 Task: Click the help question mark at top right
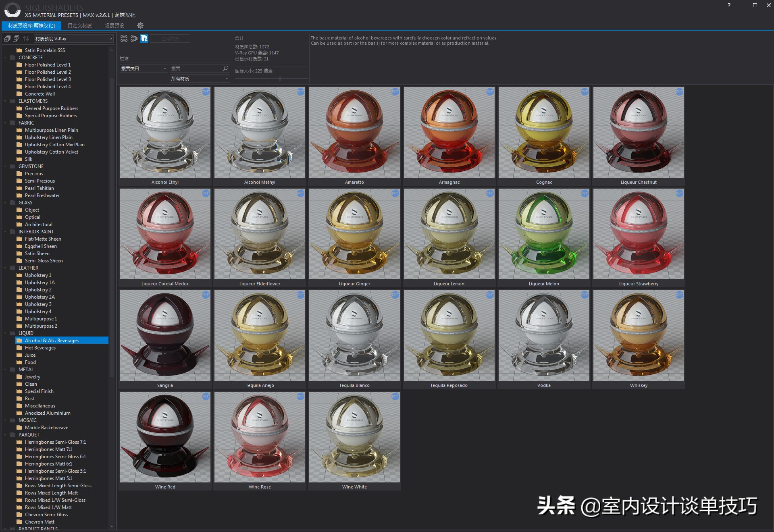pos(728,6)
